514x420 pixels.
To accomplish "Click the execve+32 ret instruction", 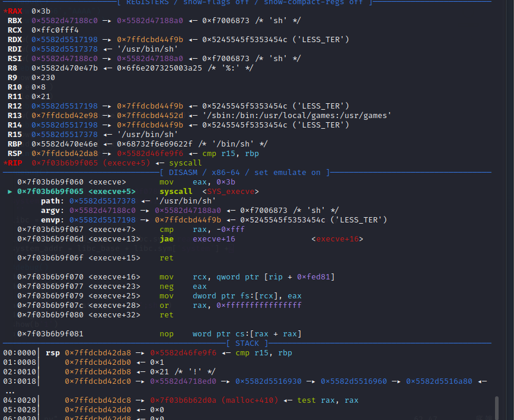I will coord(167,316).
